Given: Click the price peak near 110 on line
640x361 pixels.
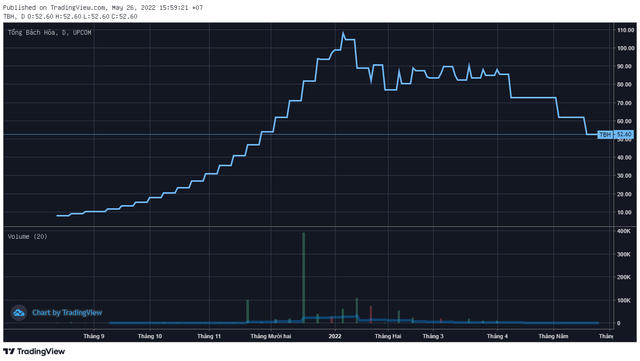Looking at the screenshot, I should pos(343,33).
